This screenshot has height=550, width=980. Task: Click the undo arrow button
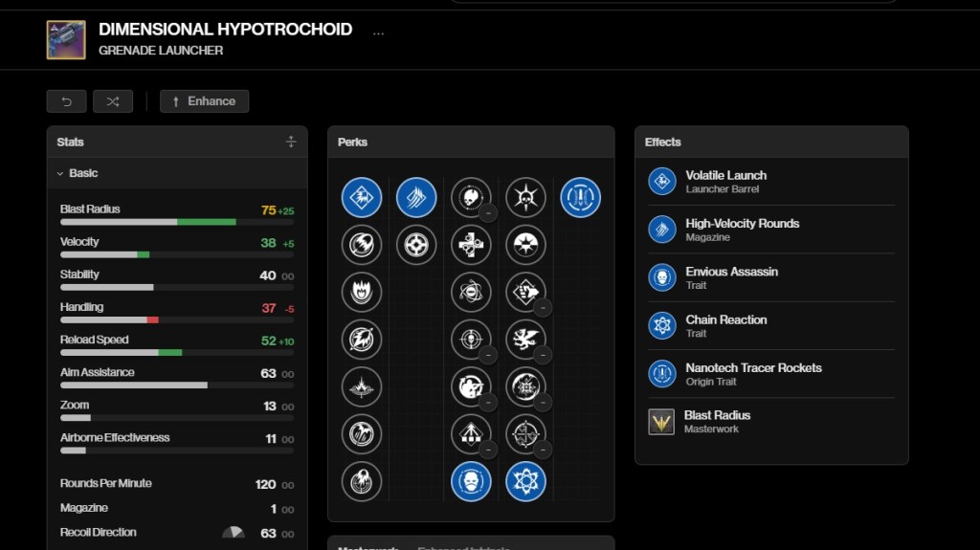pos(66,101)
